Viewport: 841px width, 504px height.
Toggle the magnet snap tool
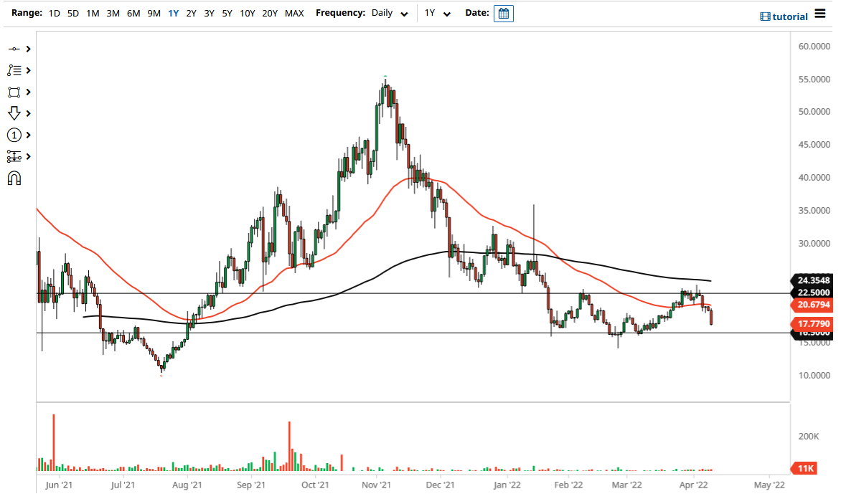pyautogui.click(x=14, y=177)
